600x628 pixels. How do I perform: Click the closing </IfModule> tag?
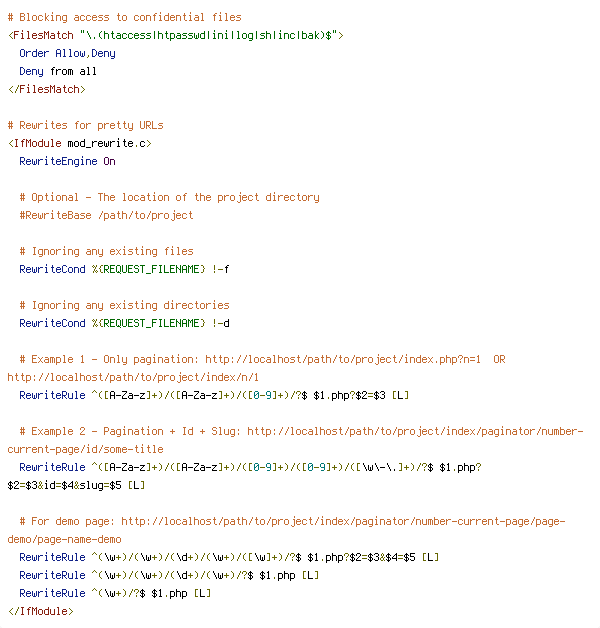tap(41, 612)
